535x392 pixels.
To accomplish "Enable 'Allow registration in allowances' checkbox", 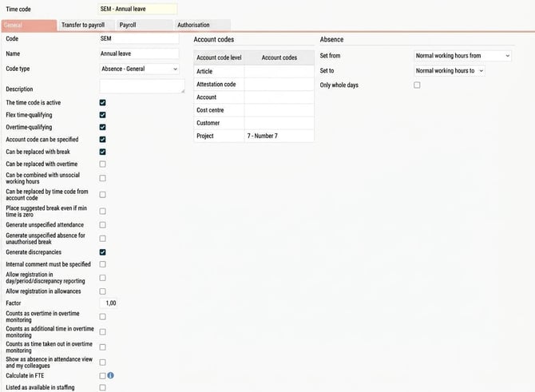I will tap(102, 291).
